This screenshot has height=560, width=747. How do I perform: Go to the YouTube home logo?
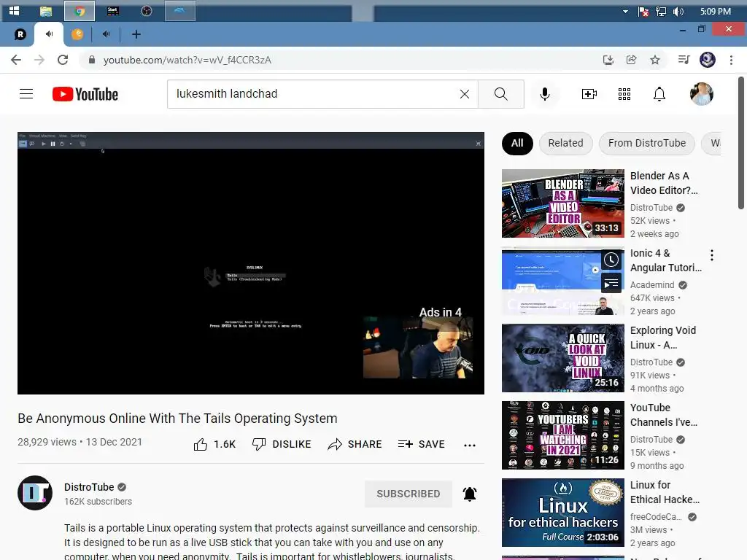click(x=85, y=94)
